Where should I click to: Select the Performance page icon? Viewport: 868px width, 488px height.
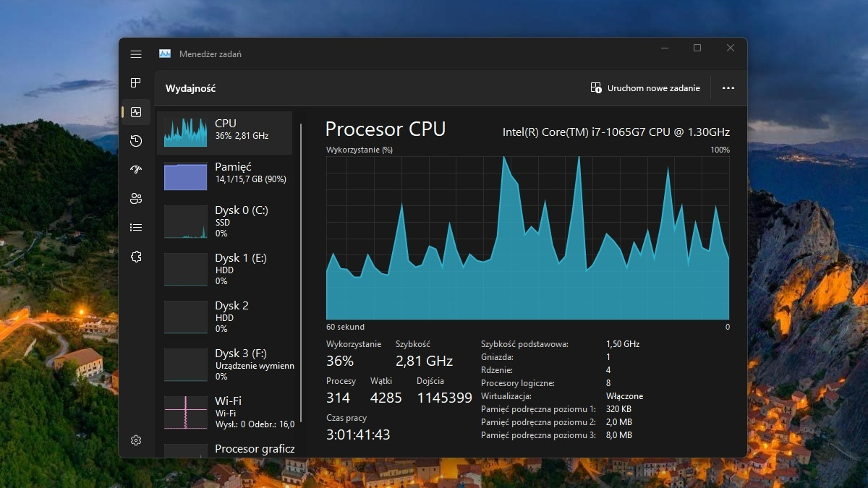pos(136,112)
